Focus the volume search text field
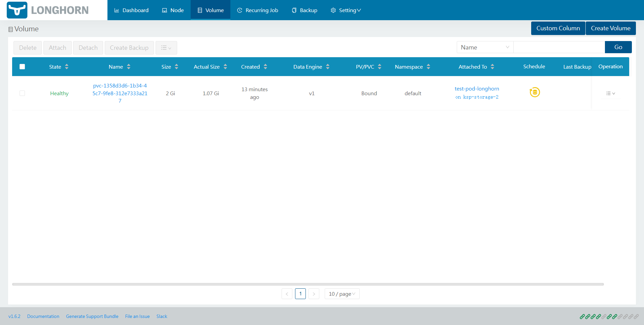644x325 pixels. click(559, 47)
